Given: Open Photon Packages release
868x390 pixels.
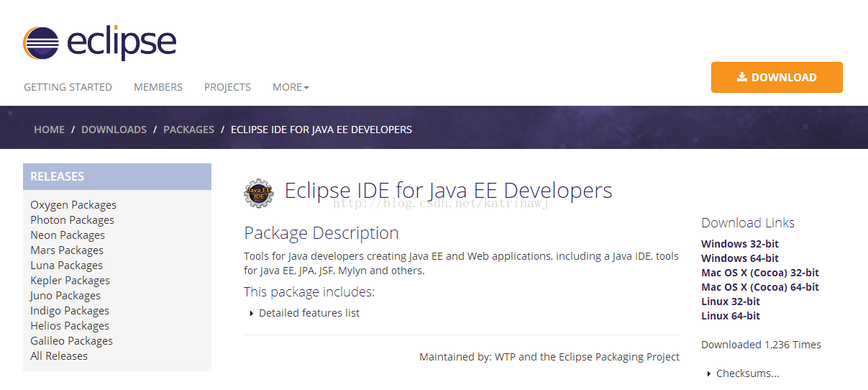Looking at the screenshot, I should point(72,220).
